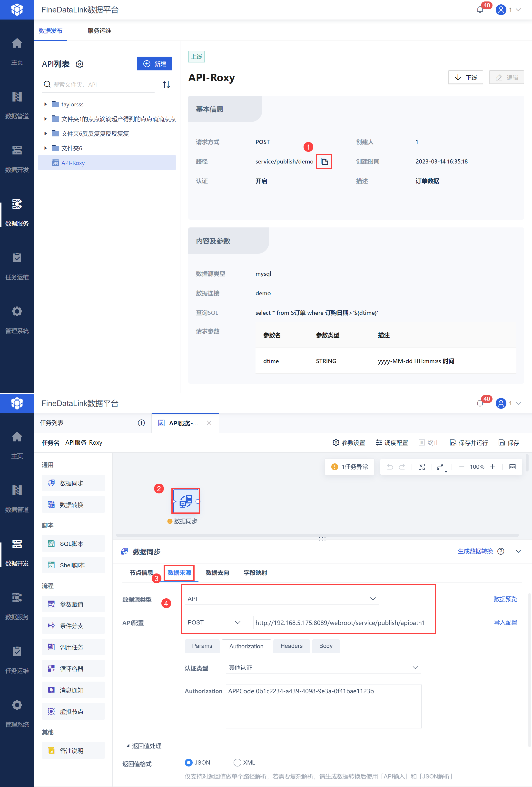532x787 pixels.
Task: Click the sort order icon
Action: click(166, 85)
